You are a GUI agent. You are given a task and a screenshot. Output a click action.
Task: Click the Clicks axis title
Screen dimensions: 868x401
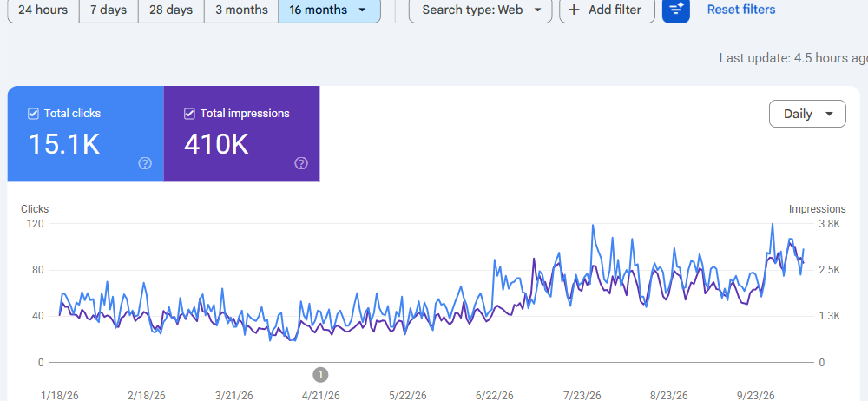click(x=35, y=209)
